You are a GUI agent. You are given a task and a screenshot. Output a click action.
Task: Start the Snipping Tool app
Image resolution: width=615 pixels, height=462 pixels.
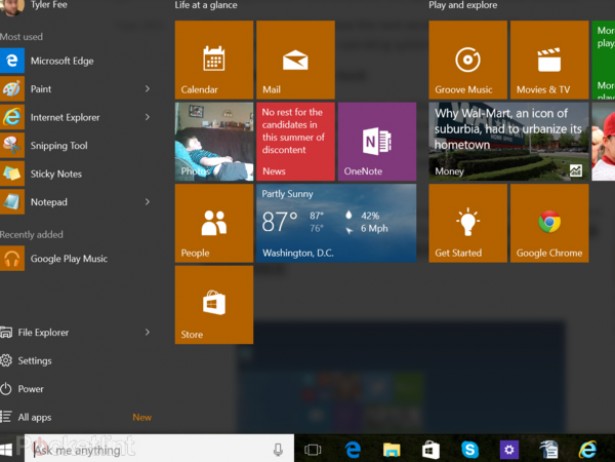(76, 146)
